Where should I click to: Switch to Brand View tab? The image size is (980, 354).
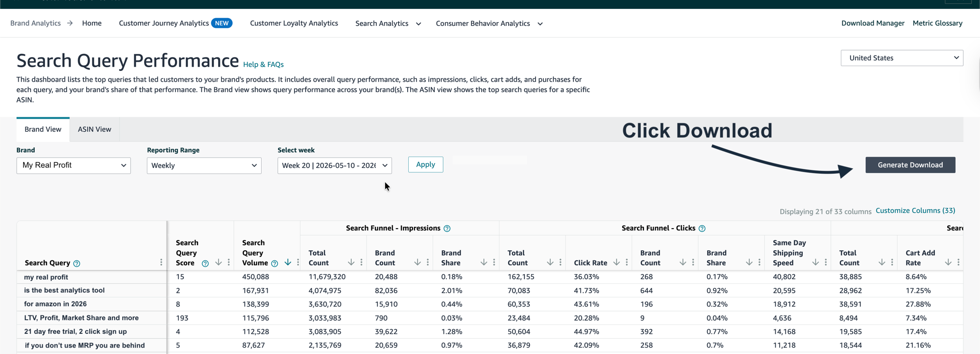(43, 129)
